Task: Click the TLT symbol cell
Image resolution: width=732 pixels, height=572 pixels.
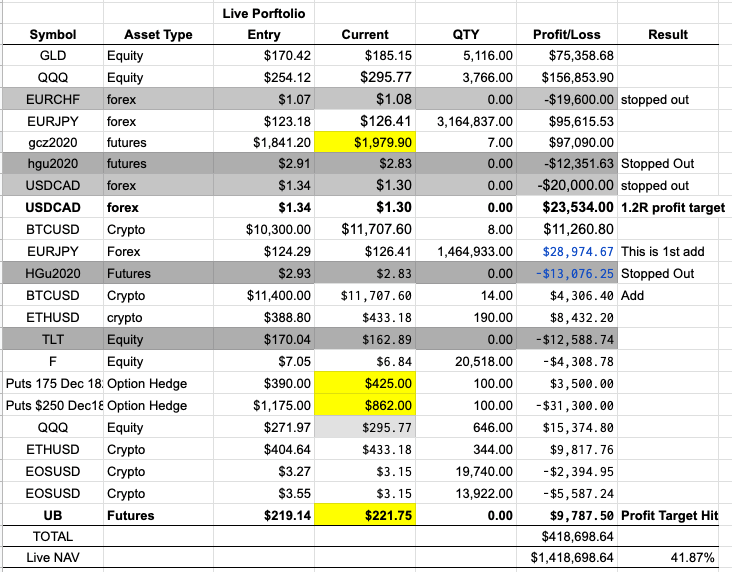Action: click(53, 339)
